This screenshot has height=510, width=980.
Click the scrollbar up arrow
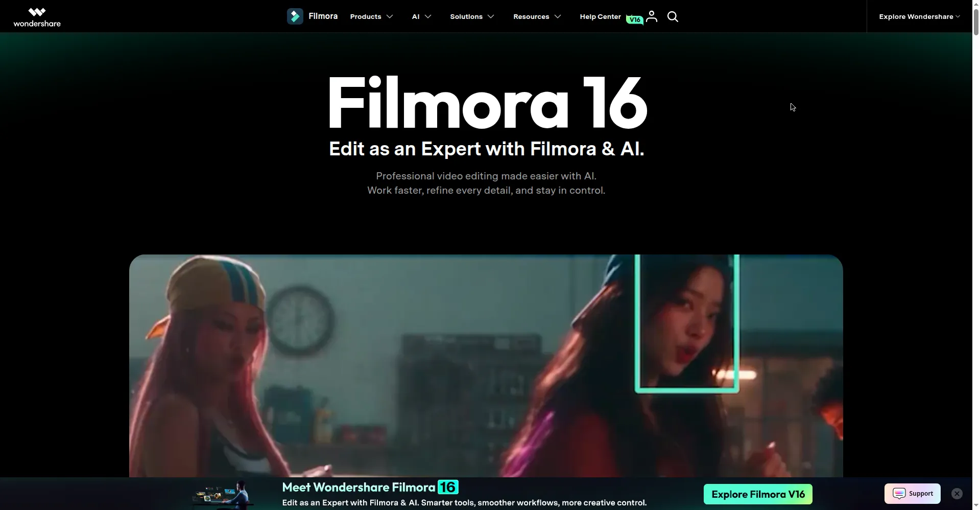(x=976, y=4)
